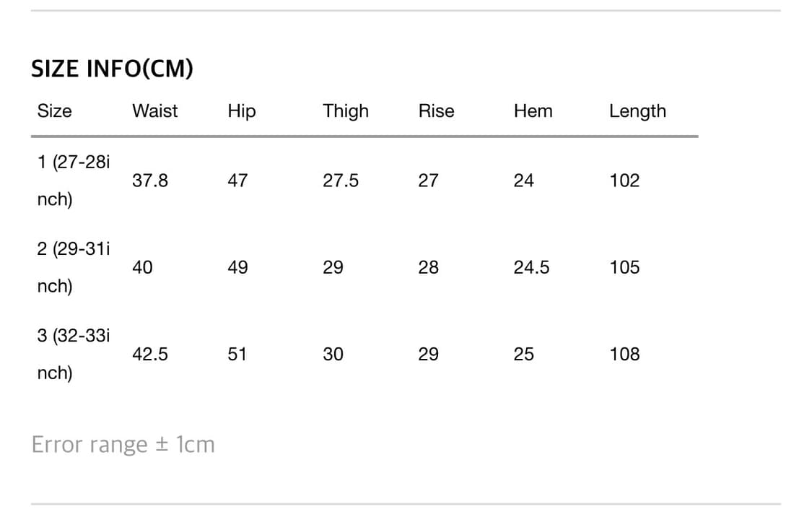Select the length value 102
812x525 pixels.
pos(624,181)
